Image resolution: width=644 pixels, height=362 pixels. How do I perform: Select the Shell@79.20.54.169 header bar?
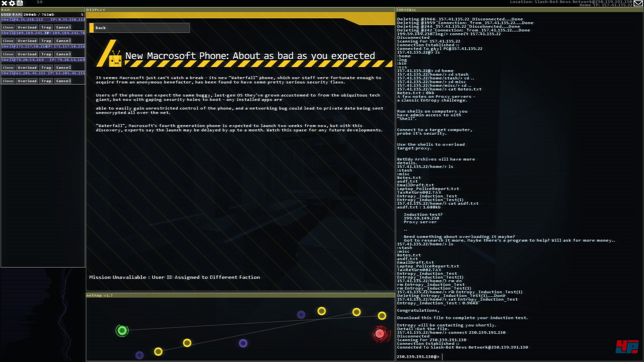(x=43, y=60)
